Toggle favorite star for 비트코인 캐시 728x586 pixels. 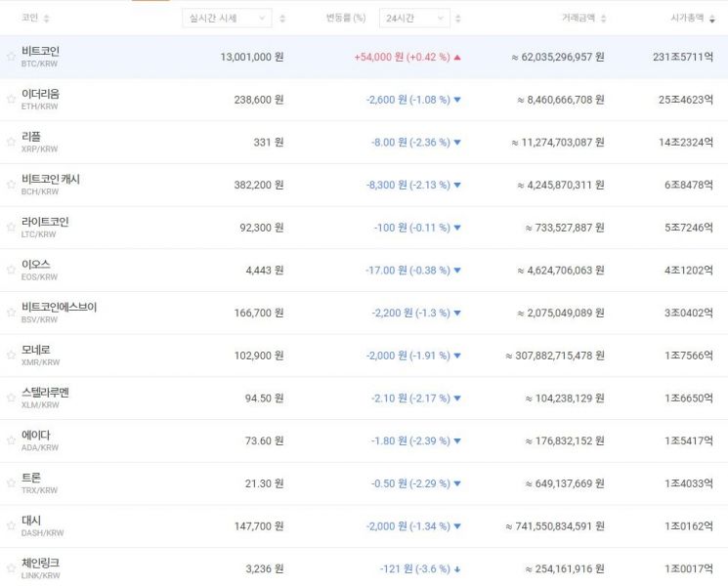click(x=11, y=185)
